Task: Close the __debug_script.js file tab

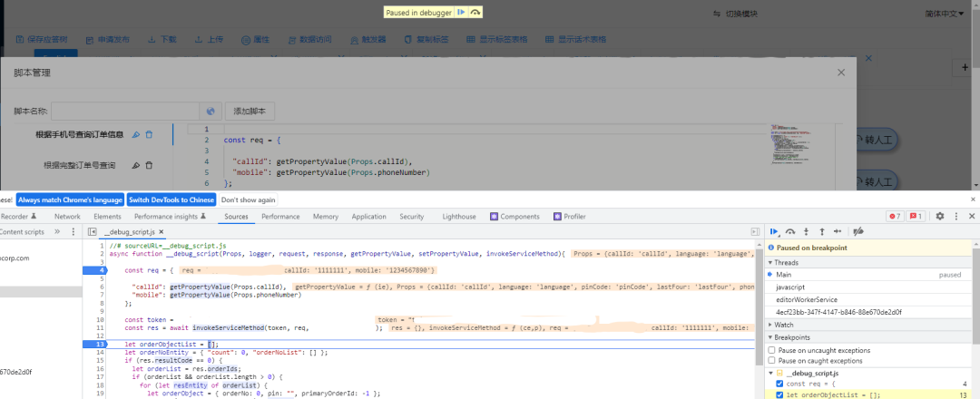Action: [161, 231]
